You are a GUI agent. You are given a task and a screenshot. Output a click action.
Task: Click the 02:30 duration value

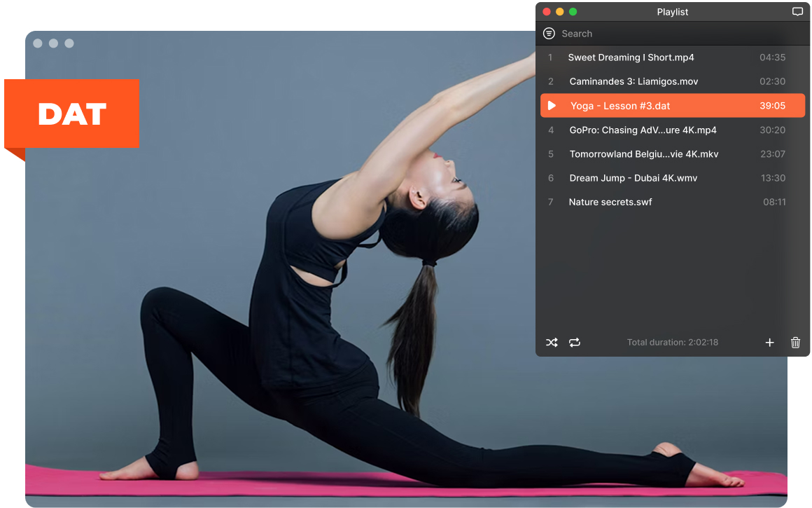click(772, 81)
